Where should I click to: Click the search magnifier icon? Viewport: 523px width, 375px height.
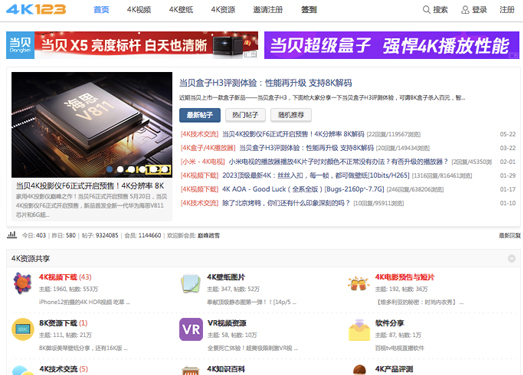pos(426,10)
